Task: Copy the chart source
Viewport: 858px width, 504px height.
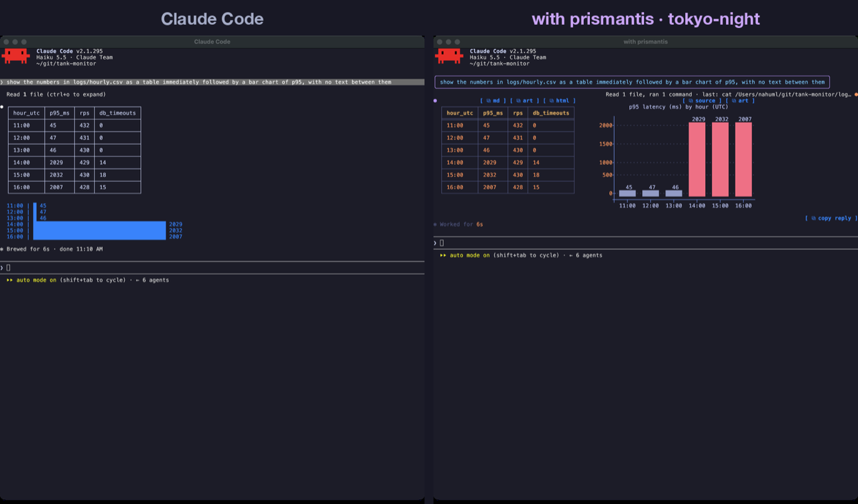Action: tap(702, 101)
